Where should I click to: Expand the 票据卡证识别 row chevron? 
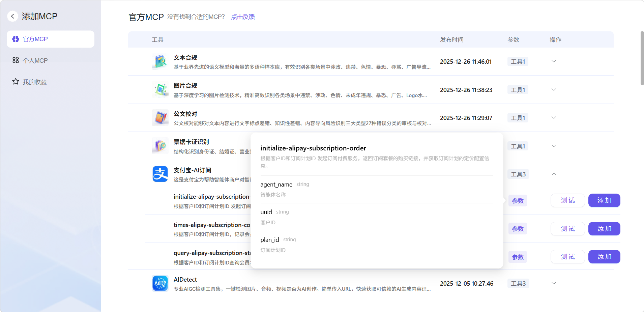[x=554, y=146]
